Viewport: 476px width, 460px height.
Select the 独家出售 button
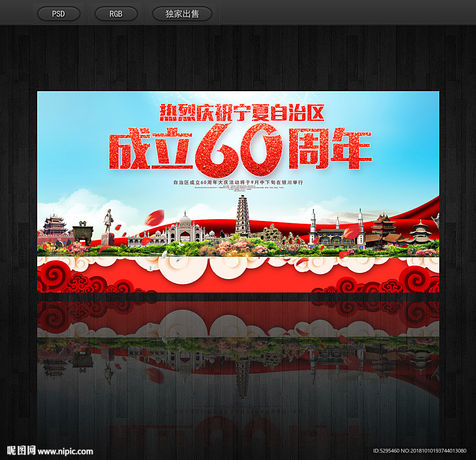[182, 14]
